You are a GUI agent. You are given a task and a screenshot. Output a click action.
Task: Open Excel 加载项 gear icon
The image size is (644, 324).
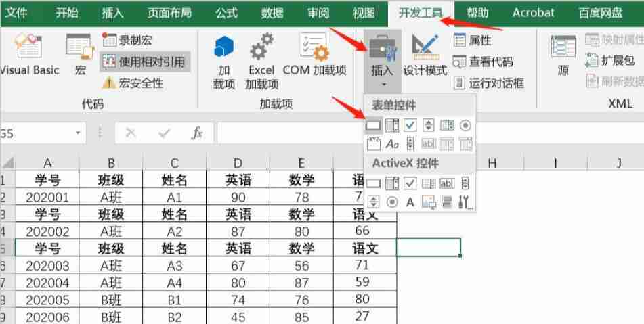tap(261, 62)
